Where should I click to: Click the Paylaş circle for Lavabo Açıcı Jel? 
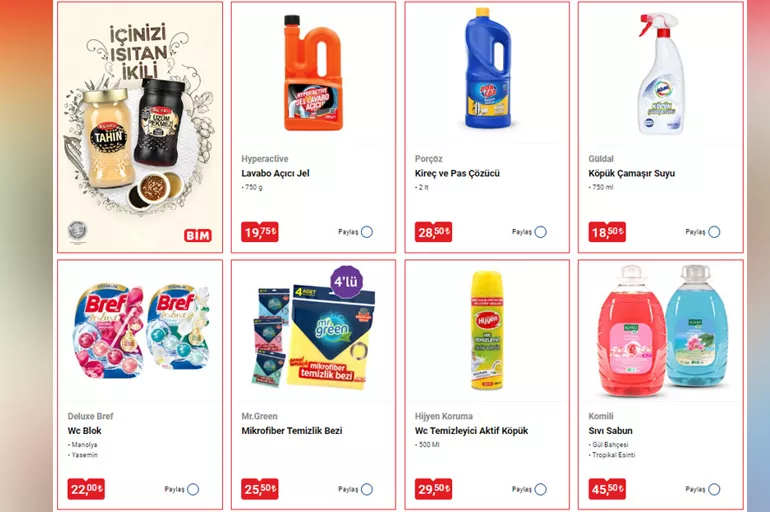click(x=367, y=232)
